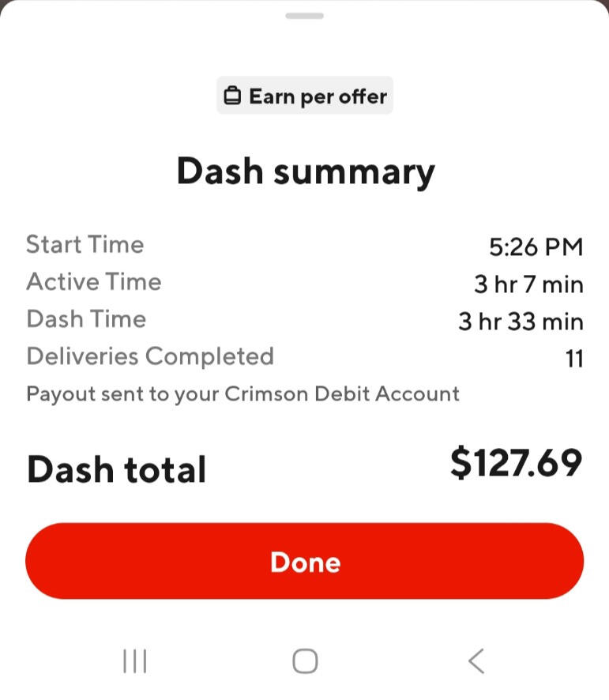Tap the Earn per offer text

318,97
